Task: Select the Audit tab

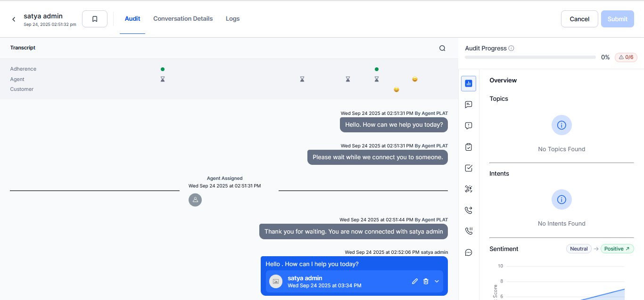Action: coord(132,19)
